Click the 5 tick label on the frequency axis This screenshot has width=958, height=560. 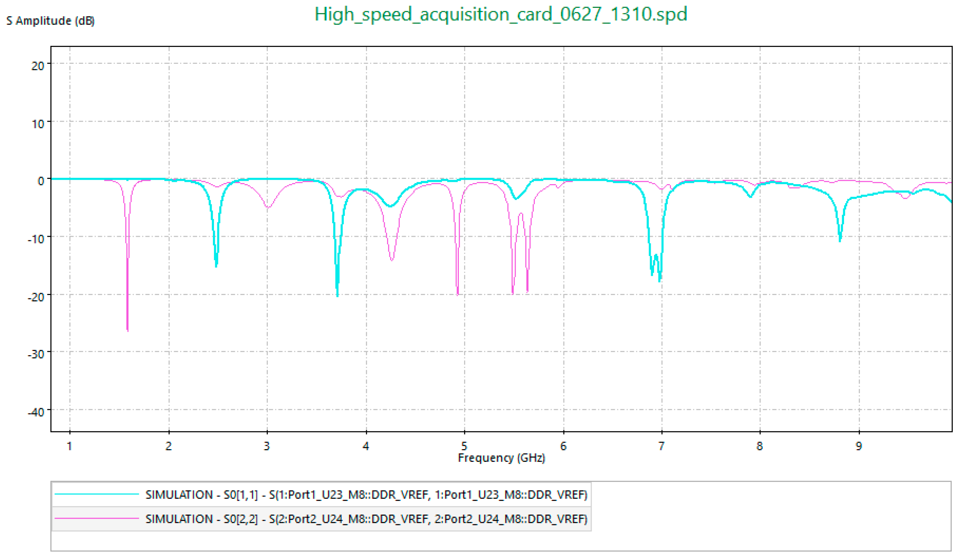click(x=464, y=446)
